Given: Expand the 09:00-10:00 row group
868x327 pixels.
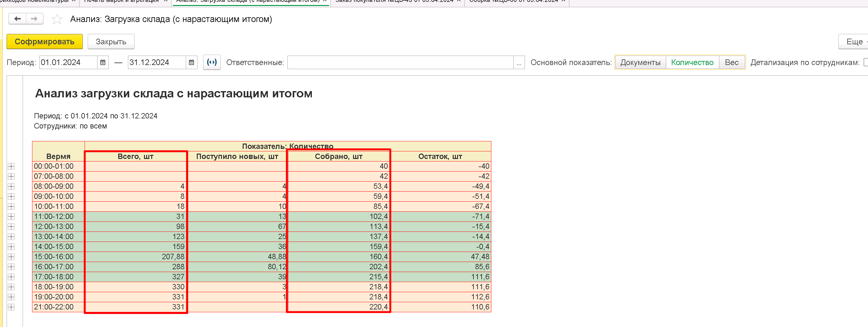Looking at the screenshot, I should 11,196.
